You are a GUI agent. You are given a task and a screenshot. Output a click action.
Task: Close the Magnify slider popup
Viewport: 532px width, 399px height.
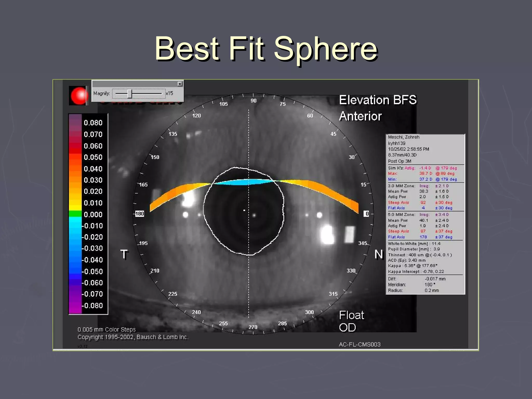(180, 84)
